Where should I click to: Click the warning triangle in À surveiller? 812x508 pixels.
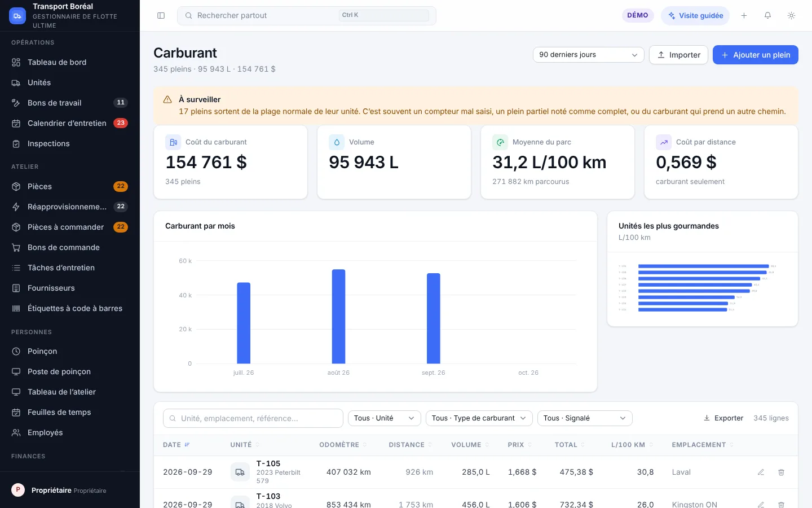coord(167,99)
